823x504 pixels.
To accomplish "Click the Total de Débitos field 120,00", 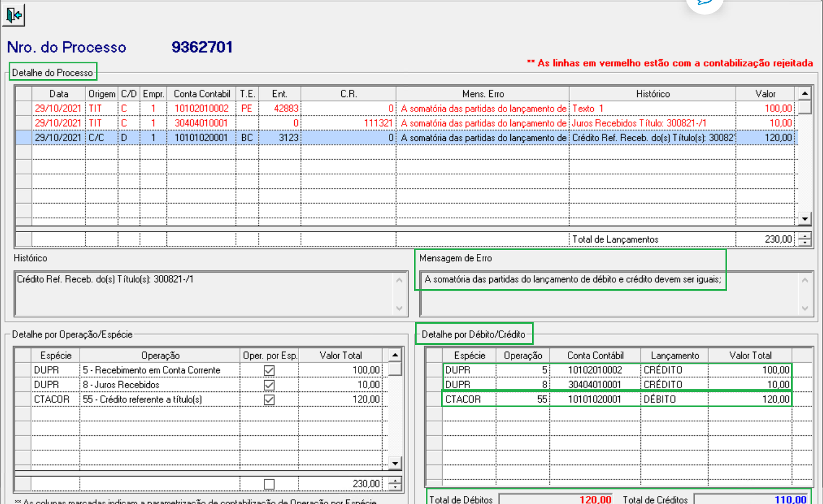I will point(556,499).
